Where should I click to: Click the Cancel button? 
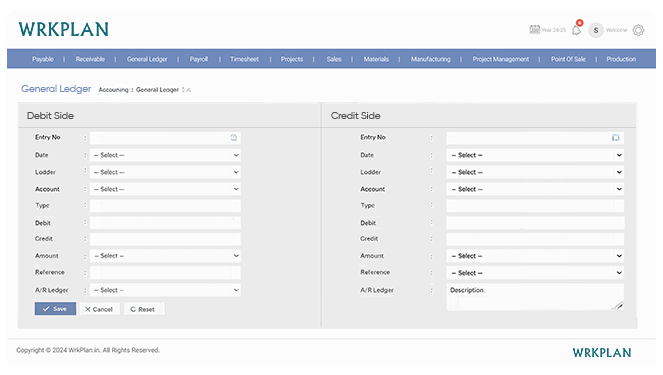pos(99,309)
